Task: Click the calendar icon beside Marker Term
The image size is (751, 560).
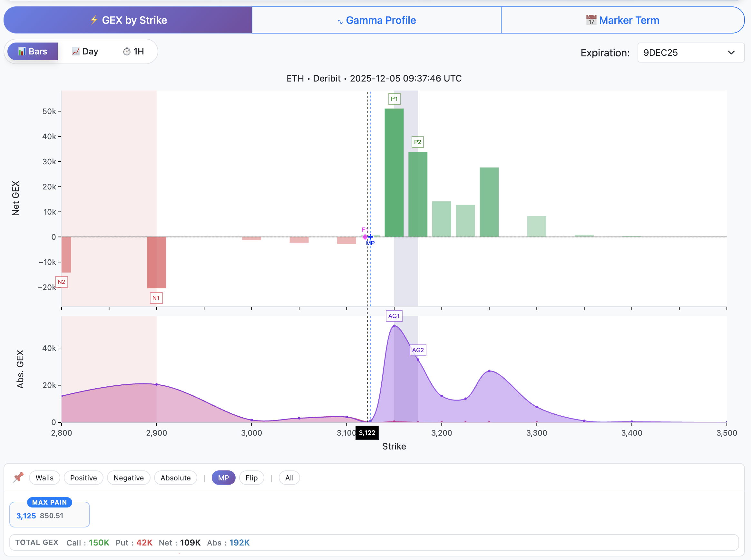Action: (x=591, y=20)
